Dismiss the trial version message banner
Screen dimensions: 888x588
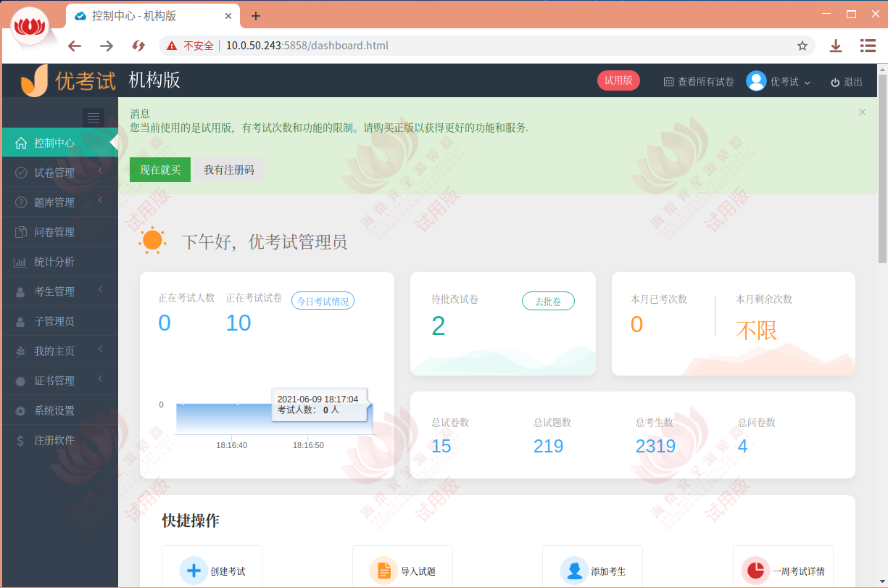click(x=862, y=112)
